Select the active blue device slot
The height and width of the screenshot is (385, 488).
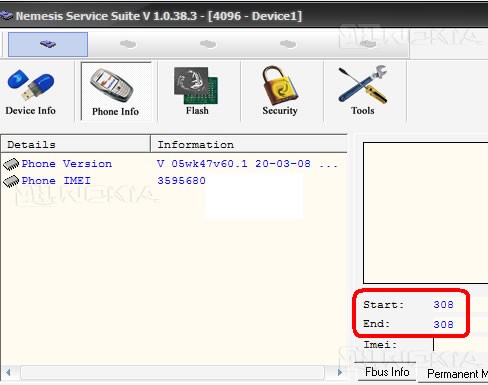pyautogui.click(x=48, y=44)
